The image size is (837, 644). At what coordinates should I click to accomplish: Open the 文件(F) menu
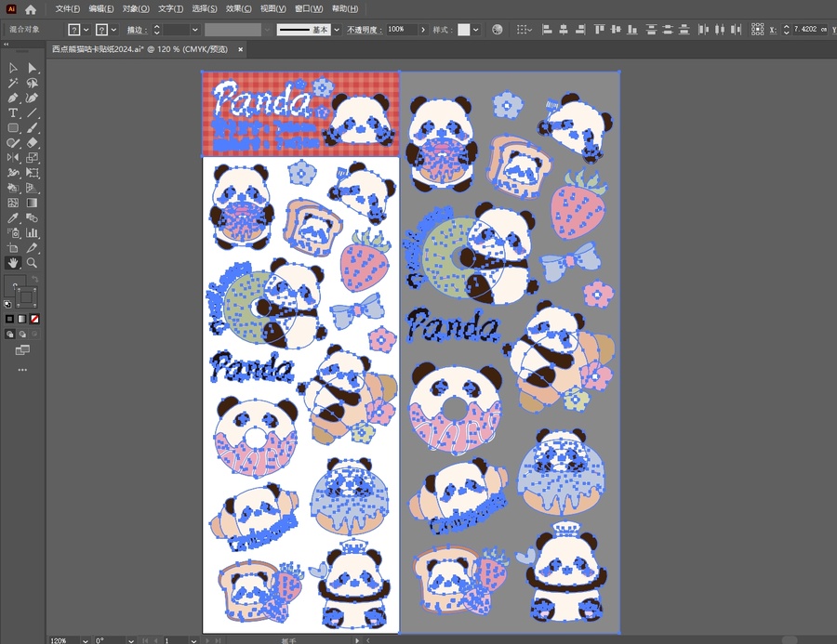tap(68, 8)
